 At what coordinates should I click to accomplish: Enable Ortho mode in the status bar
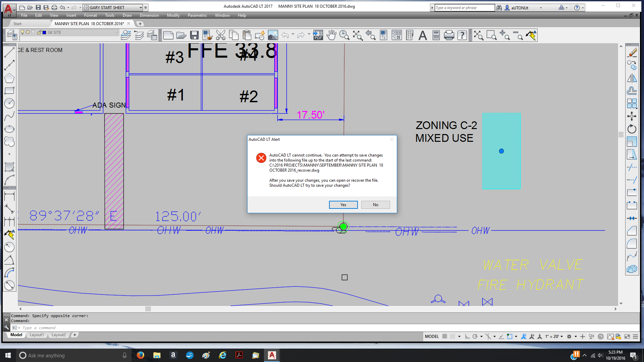tap(467, 336)
